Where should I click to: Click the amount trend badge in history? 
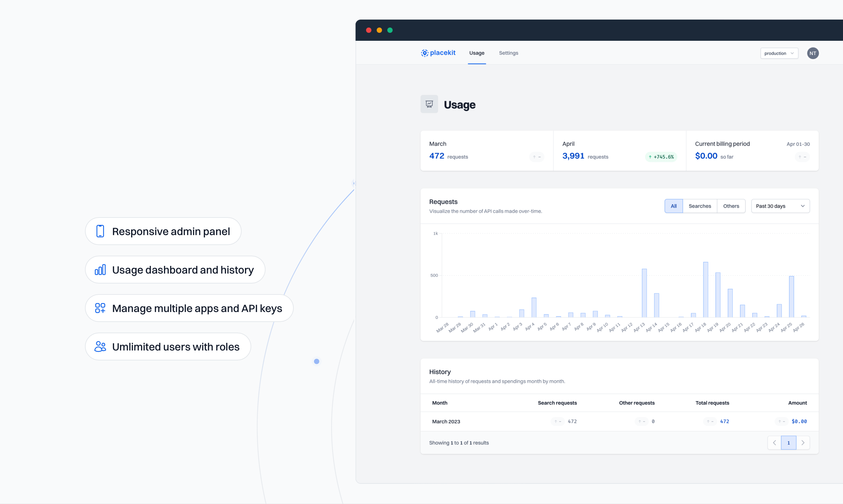[x=782, y=421]
